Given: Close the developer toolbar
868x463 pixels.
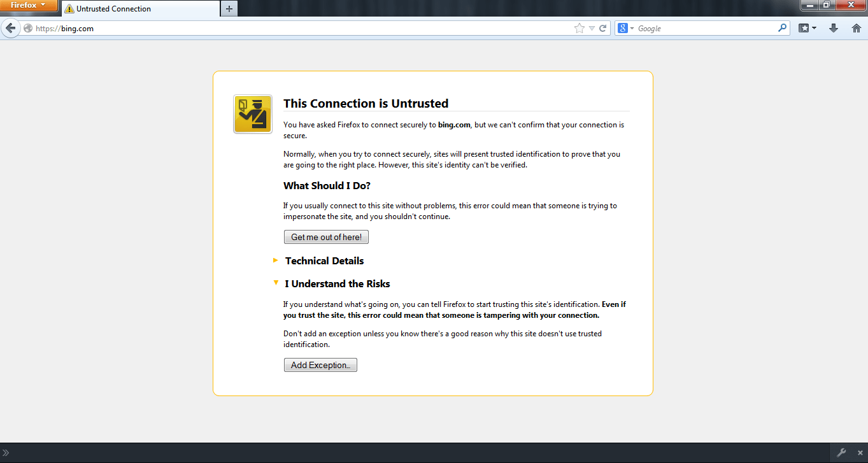Looking at the screenshot, I should (860, 453).
